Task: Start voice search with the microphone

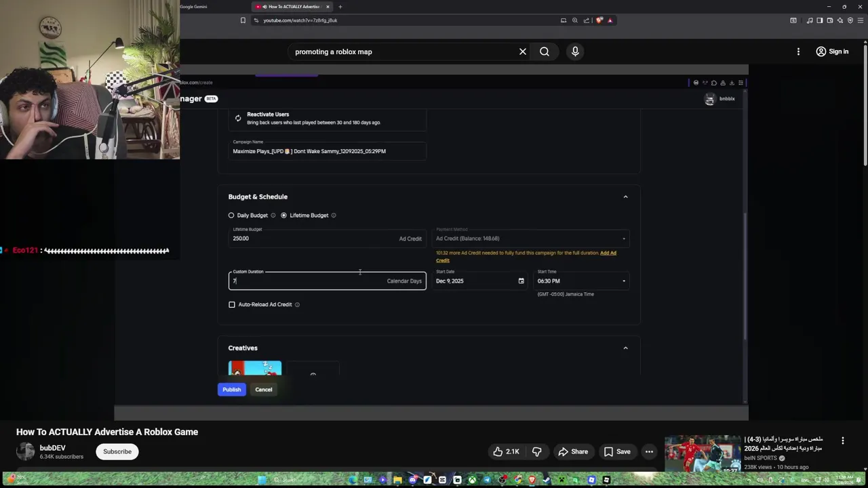Action: point(575,52)
